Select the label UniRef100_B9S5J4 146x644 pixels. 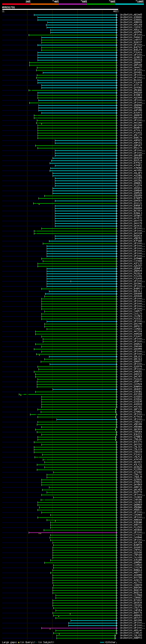click(x=131, y=161)
